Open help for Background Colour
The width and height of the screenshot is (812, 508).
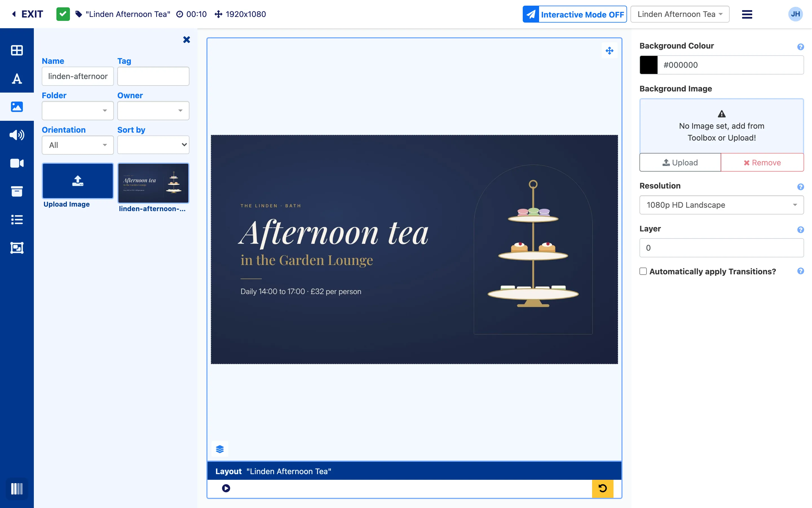click(801, 47)
